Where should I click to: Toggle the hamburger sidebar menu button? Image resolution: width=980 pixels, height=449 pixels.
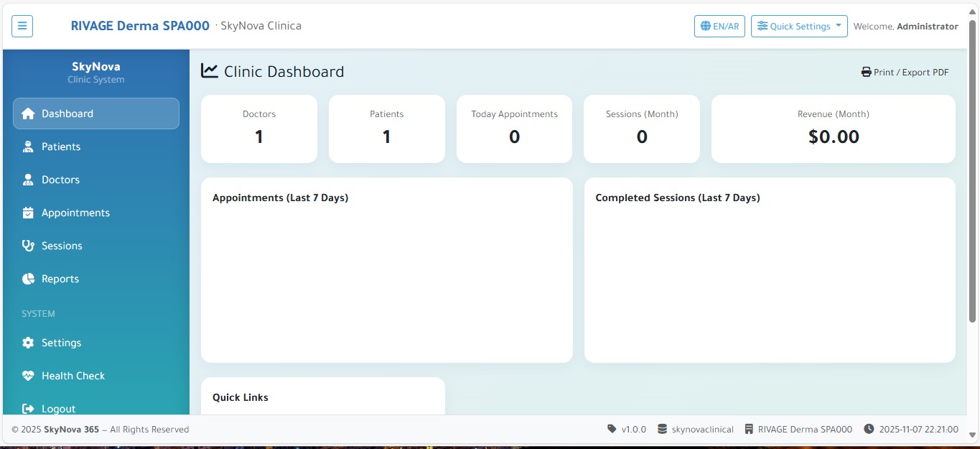coord(22,27)
